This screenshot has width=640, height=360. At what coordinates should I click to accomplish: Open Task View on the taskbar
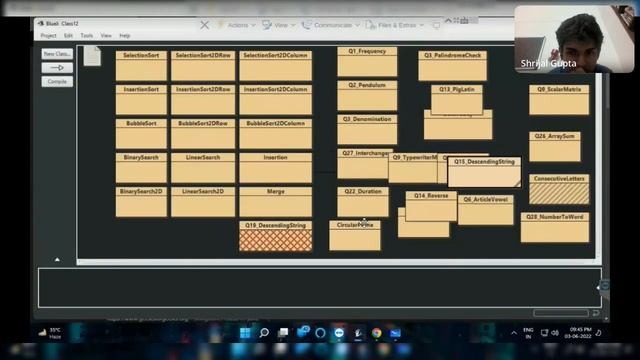283,333
